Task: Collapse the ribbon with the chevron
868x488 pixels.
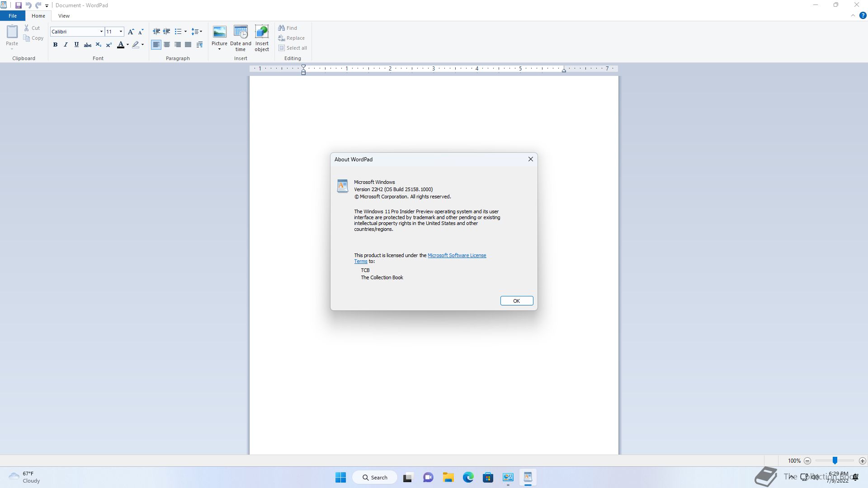Action: coord(853,15)
